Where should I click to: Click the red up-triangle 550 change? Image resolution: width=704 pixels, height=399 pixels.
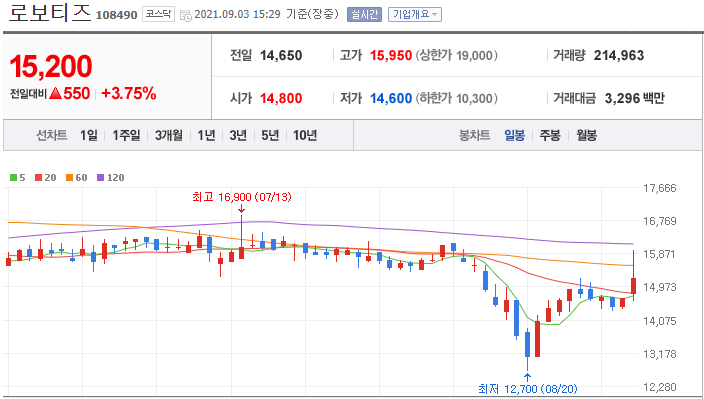coord(70,93)
